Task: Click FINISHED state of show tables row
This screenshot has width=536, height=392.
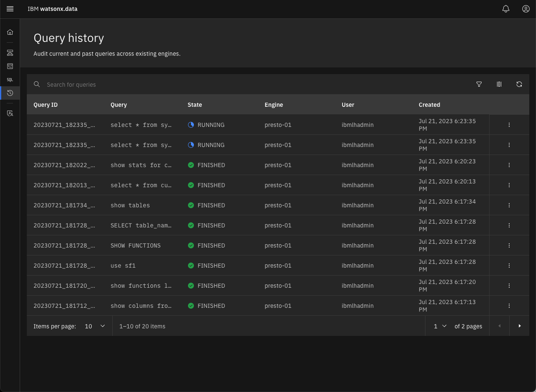Action: 211,205
